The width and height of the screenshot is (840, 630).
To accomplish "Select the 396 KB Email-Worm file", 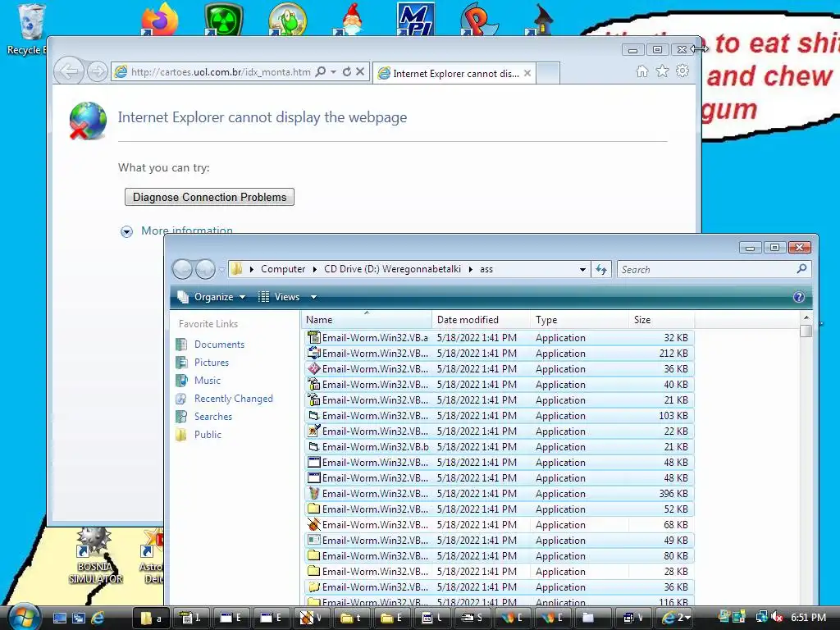I will tap(500, 493).
